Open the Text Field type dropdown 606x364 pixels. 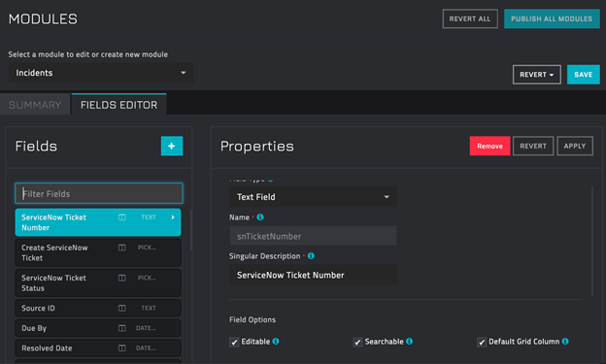pyautogui.click(x=313, y=197)
